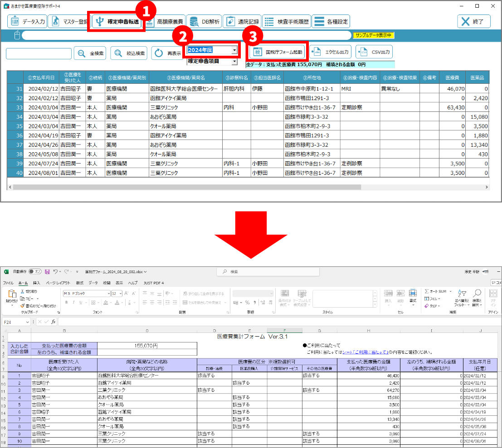Open 通院記録 hospital visit records
The height and width of the screenshot is (448, 502).
pos(242,21)
